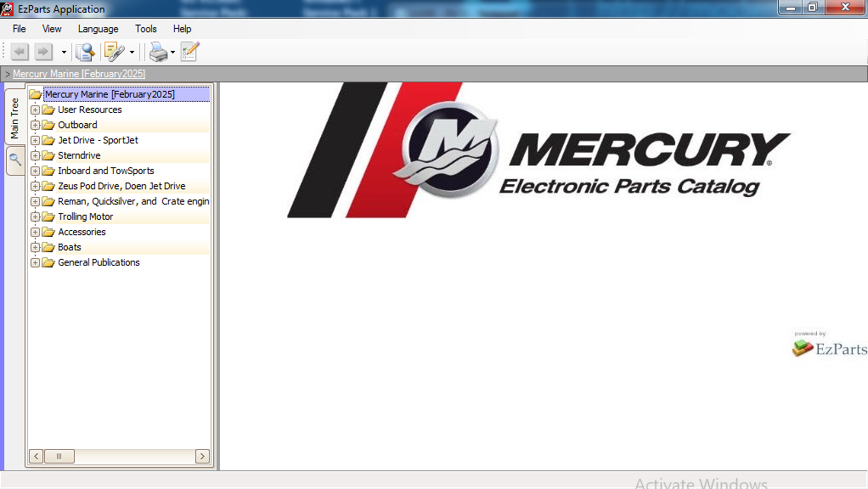This screenshot has width=868, height=489.
Task: Click the EzParts application title bar icon
Action: pyautogui.click(x=7, y=8)
